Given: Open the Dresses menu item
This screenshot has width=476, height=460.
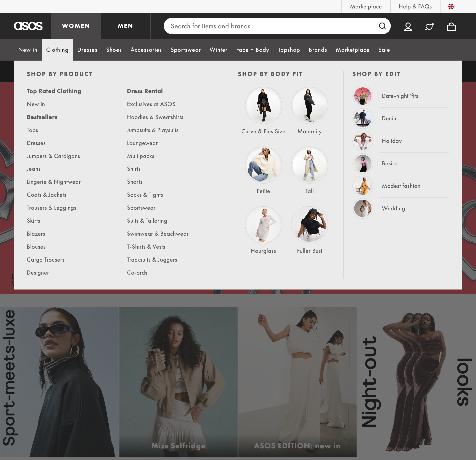Looking at the screenshot, I should (87, 50).
